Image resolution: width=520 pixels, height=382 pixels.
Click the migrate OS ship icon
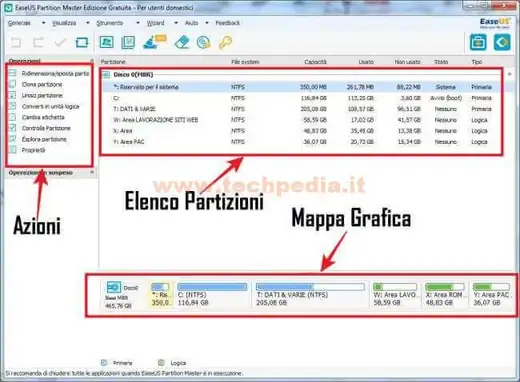[155, 42]
